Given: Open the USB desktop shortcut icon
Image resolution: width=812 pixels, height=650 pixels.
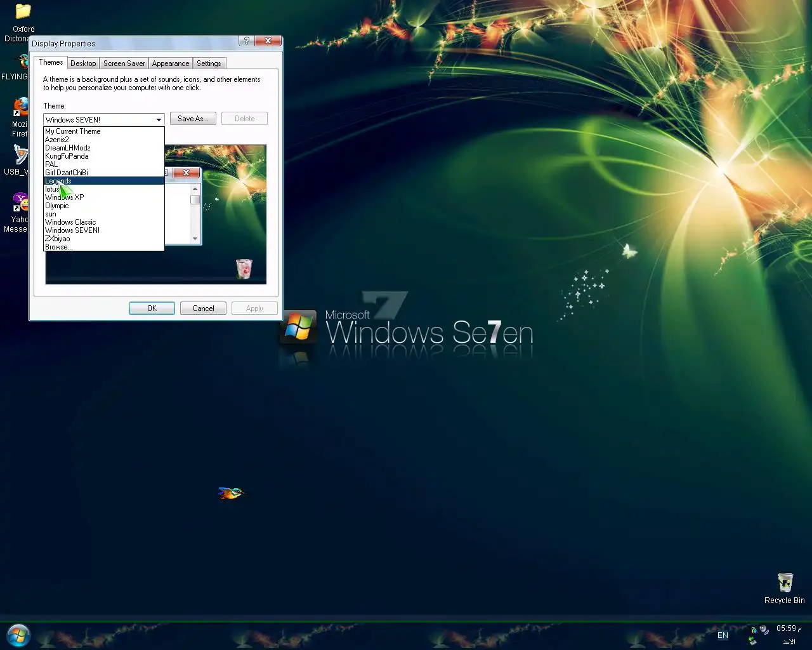Looking at the screenshot, I should click(22, 155).
